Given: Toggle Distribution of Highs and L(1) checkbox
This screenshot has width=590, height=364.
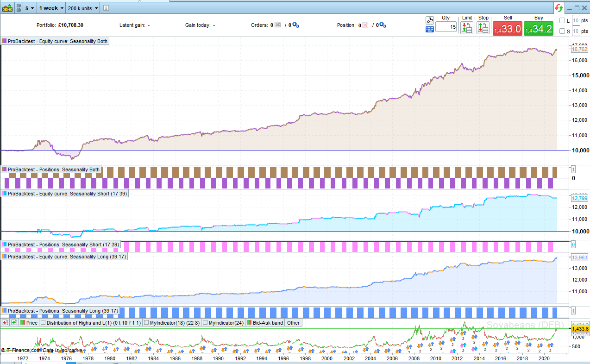Looking at the screenshot, I should pyautogui.click(x=44, y=323).
